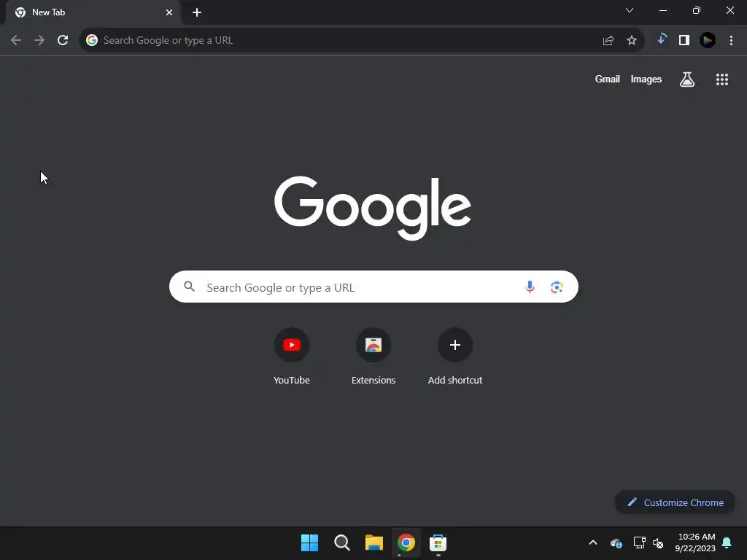Focus the Google search box
The width and height of the screenshot is (747, 560).
pyautogui.click(x=373, y=287)
